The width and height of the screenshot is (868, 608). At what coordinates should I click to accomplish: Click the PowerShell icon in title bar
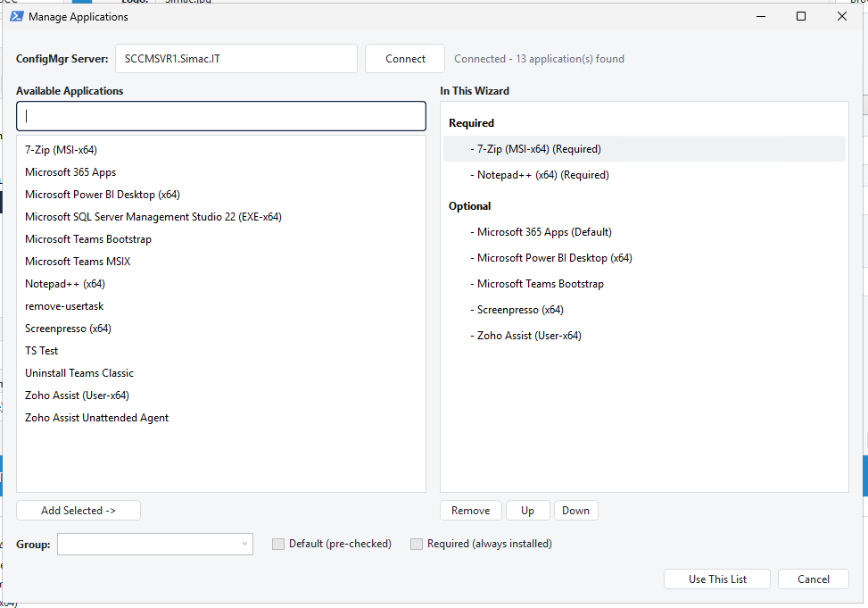17,17
